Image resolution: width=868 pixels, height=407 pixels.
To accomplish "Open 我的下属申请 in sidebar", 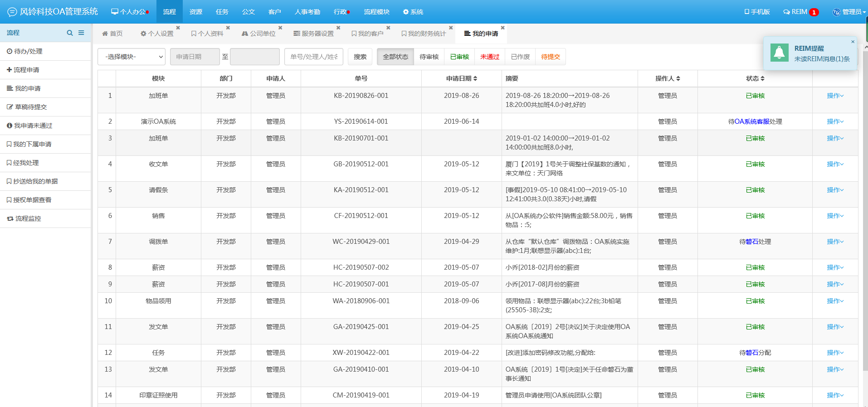I will click(x=45, y=144).
